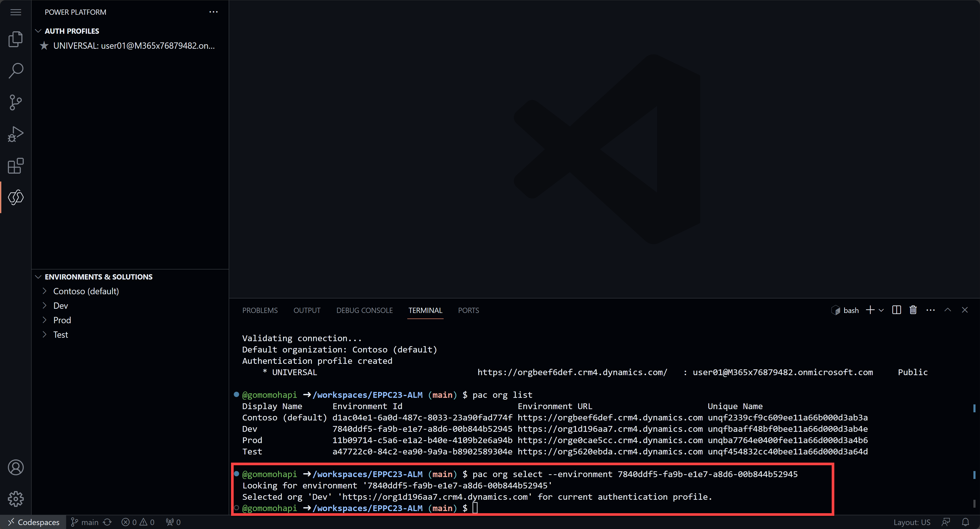The image size is (980, 529).
Task: Click the Contoso environment Id d1ac04e1
Action: pos(422,418)
